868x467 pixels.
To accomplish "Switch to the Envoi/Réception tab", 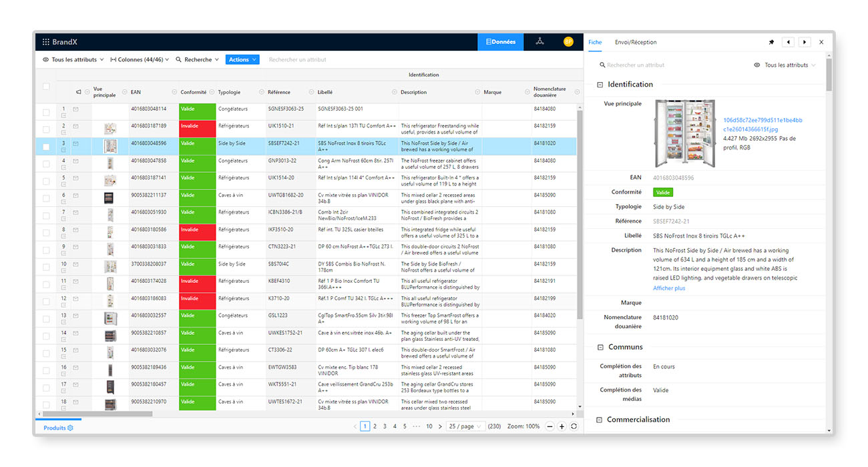I will tap(636, 42).
